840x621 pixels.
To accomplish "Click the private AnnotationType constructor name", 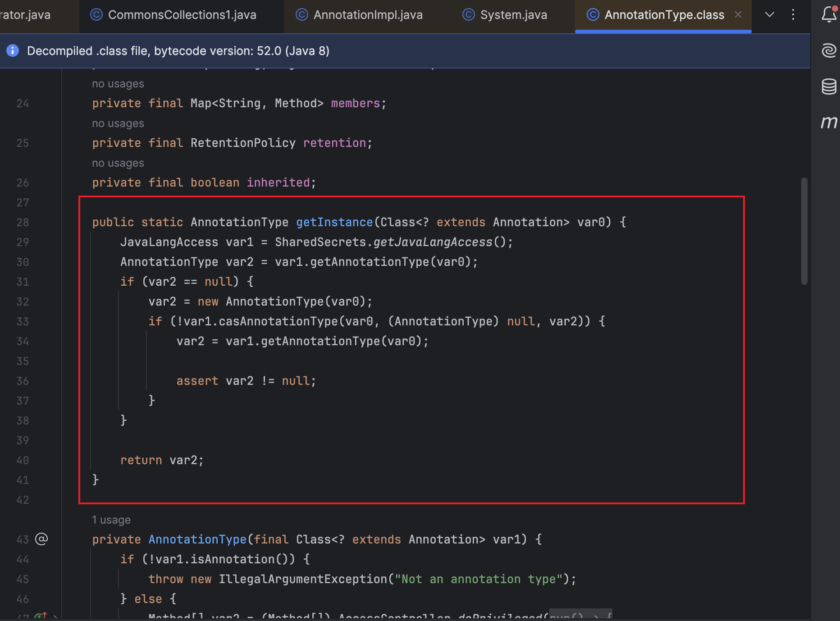I will pos(197,539).
